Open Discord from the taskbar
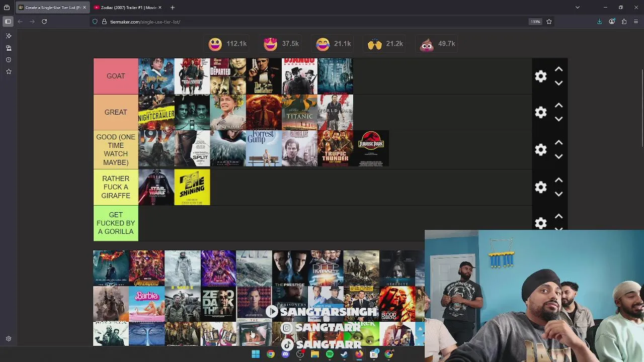The height and width of the screenshot is (362, 644). click(x=285, y=354)
